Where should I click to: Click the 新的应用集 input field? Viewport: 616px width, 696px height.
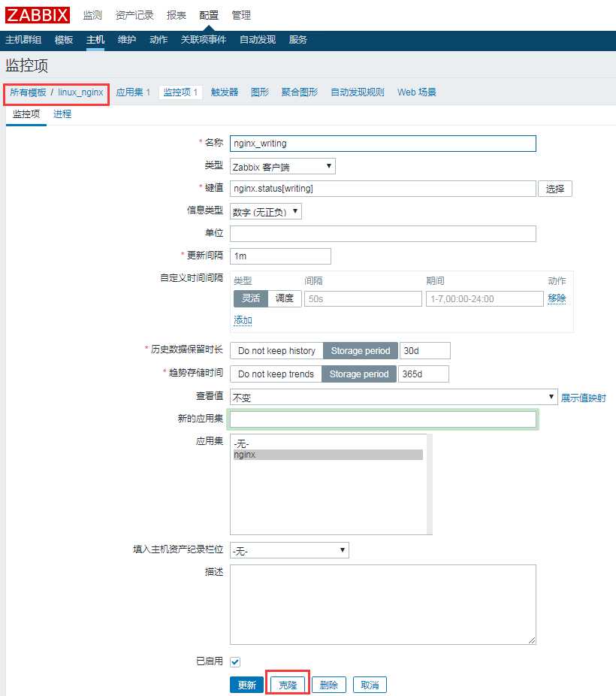click(x=382, y=419)
